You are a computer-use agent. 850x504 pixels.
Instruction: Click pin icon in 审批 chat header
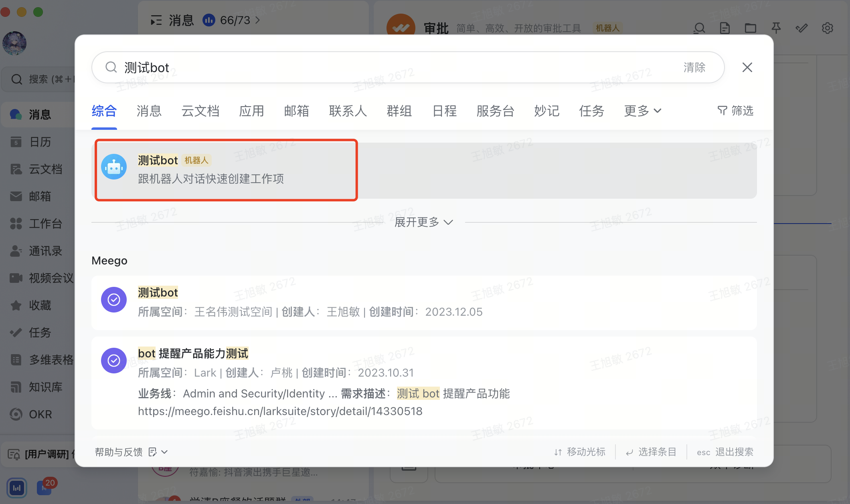776,28
